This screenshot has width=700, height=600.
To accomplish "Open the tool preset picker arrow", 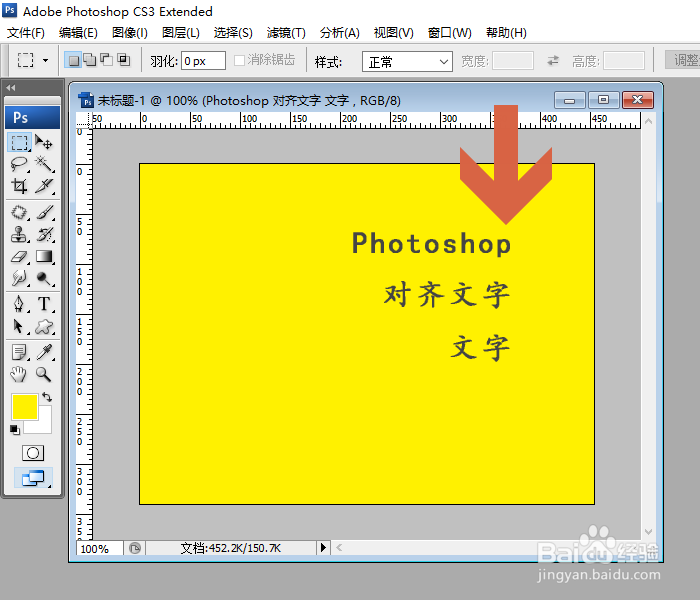I will [x=45, y=60].
